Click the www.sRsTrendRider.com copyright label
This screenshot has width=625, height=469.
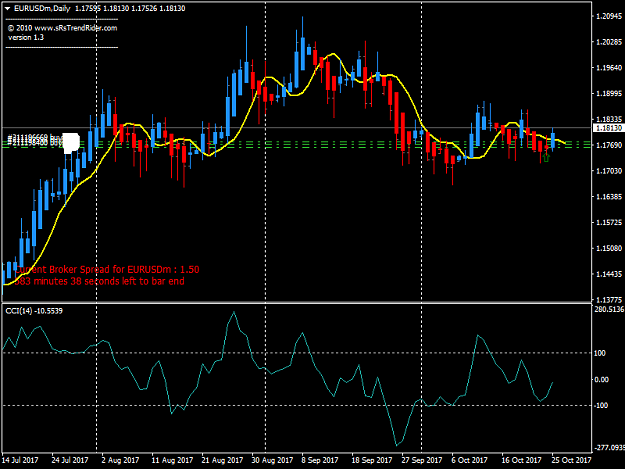point(63,28)
